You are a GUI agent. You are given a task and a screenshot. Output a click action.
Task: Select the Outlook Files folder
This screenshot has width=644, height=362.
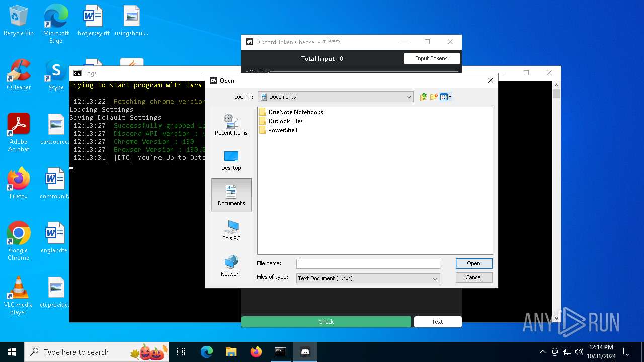click(x=281, y=121)
